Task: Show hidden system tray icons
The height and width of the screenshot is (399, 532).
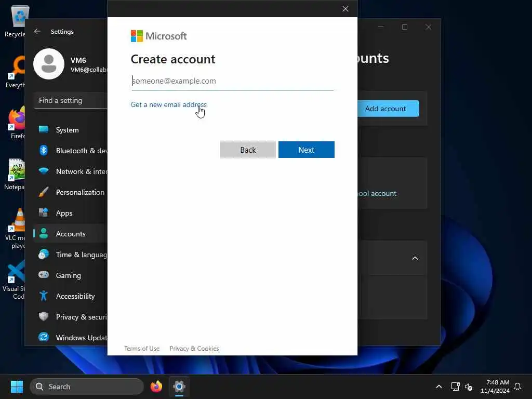Action: [438, 387]
